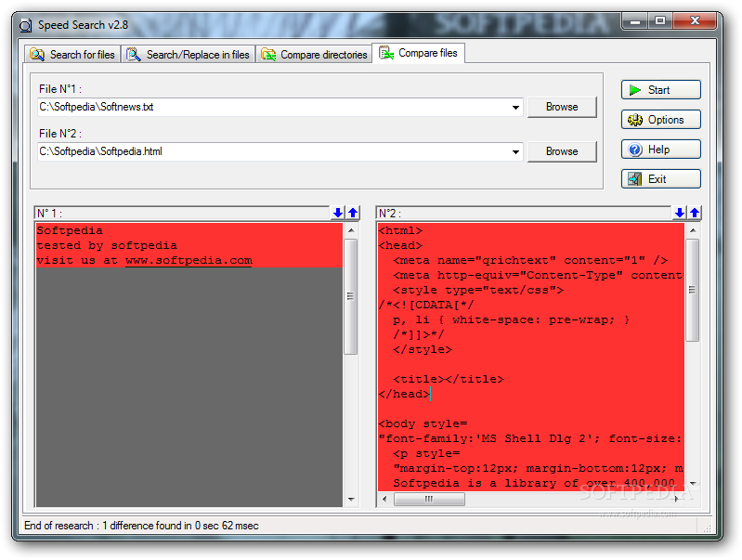Click the '<title></title>' line

coord(449,379)
